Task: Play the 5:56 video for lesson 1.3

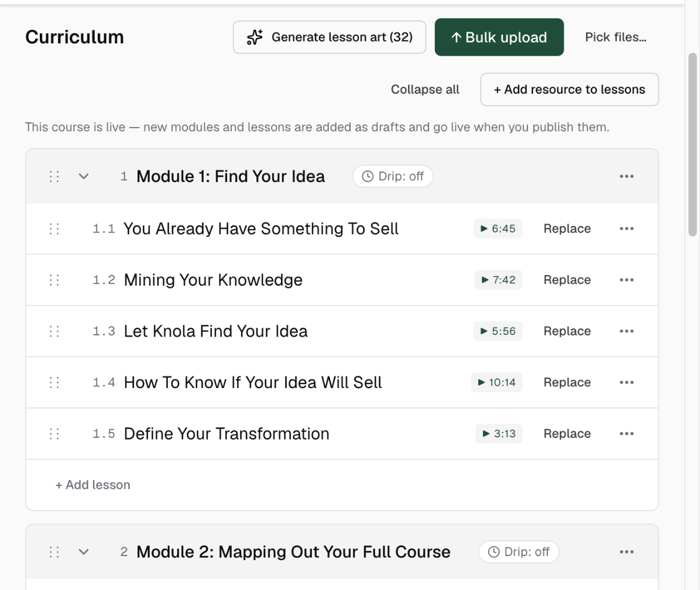Action: 497,331
